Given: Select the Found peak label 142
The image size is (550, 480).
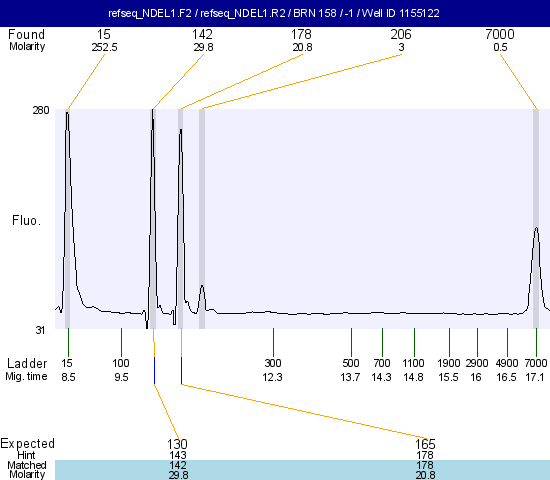Looking at the screenshot, I should (202, 34).
